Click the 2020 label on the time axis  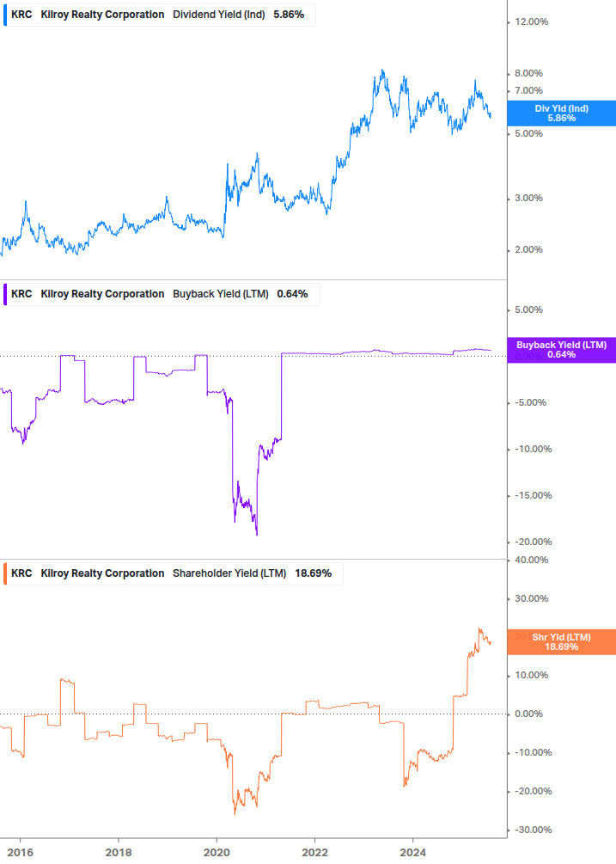click(217, 853)
